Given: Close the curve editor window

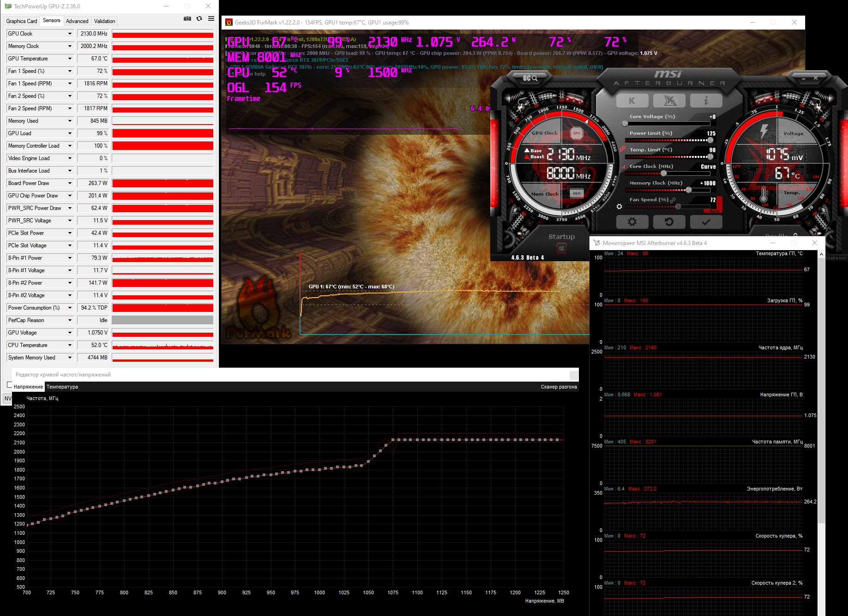Looking at the screenshot, I should coord(574,375).
